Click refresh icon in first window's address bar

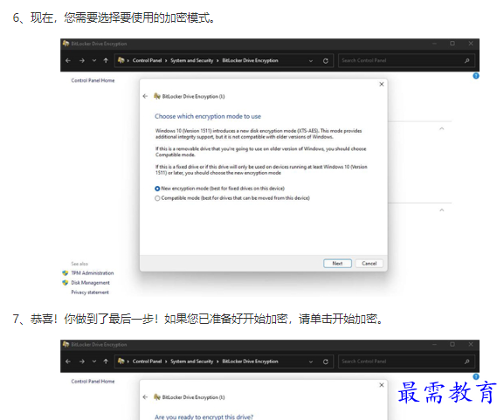click(x=326, y=61)
